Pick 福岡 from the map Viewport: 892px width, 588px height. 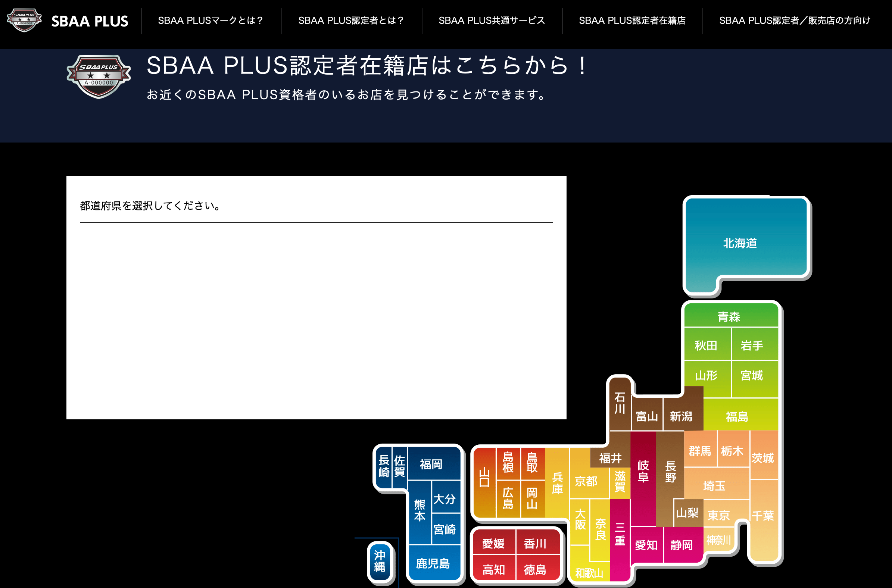pyautogui.click(x=431, y=464)
